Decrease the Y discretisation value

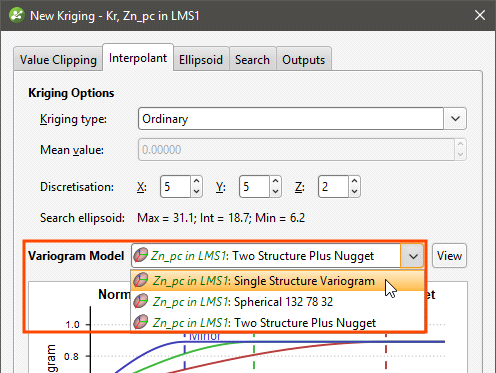pos(275,192)
